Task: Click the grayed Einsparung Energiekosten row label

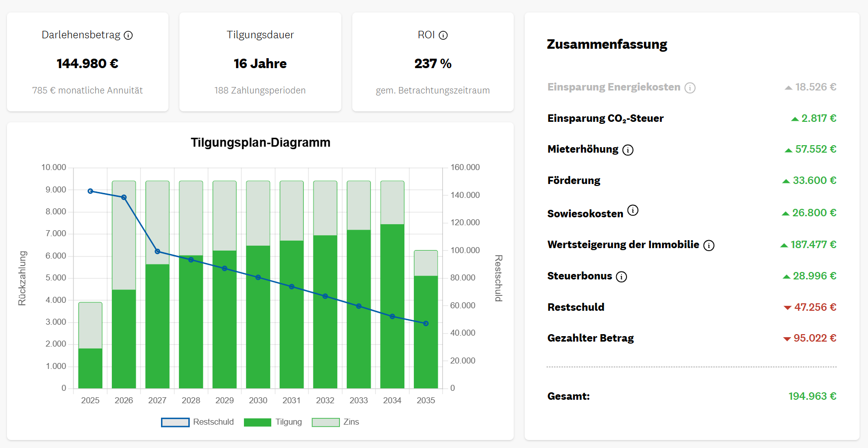Action: pyautogui.click(x=614, y=87)
